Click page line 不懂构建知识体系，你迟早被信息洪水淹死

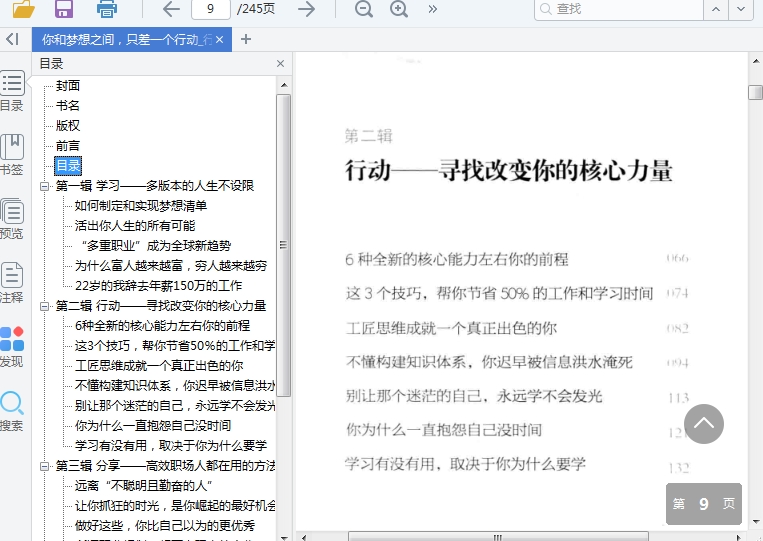coord(489,362)
